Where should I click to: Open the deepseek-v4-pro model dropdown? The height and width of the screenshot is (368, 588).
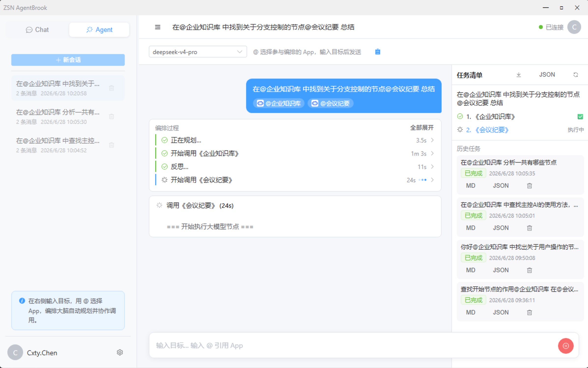tap(198, 52)
